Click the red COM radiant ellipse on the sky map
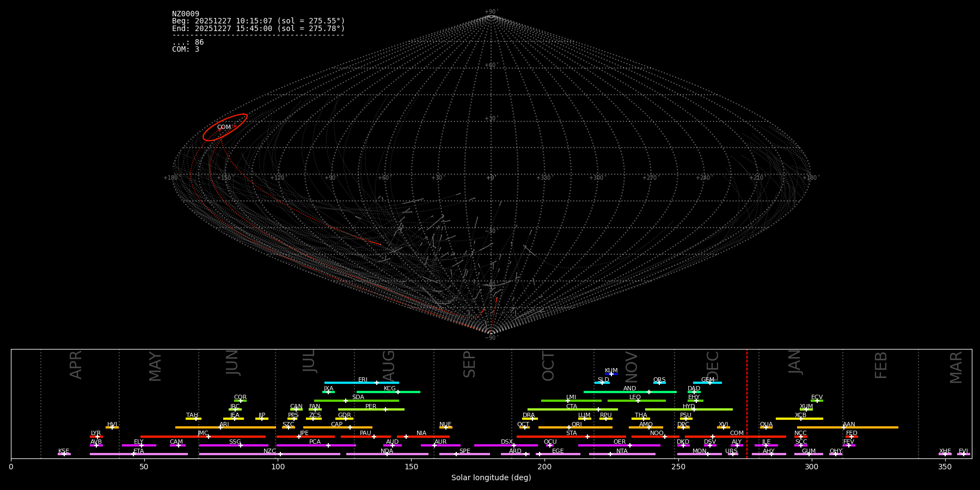 click(x=225, y=127)
